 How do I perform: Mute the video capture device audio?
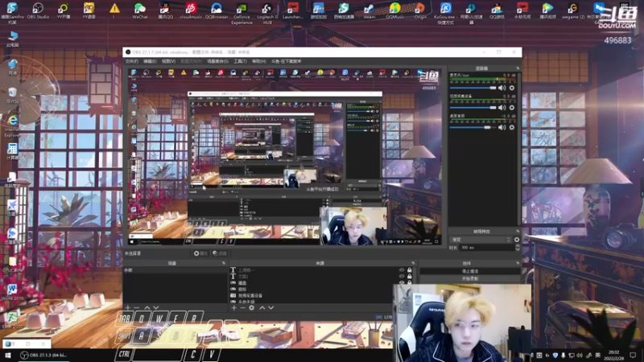(502, 108)
